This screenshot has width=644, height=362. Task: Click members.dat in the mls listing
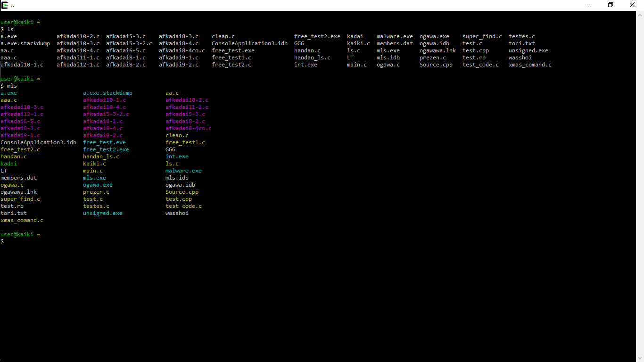tap(18, 178)
